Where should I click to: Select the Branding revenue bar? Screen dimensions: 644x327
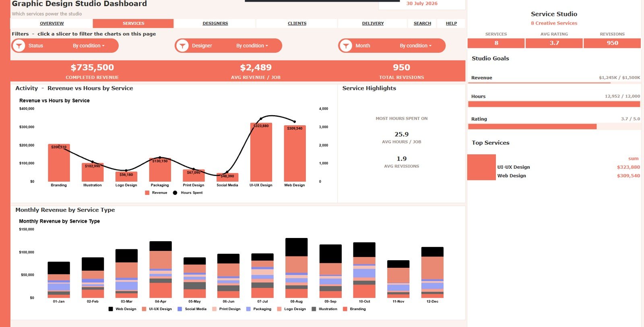(59, 163)
